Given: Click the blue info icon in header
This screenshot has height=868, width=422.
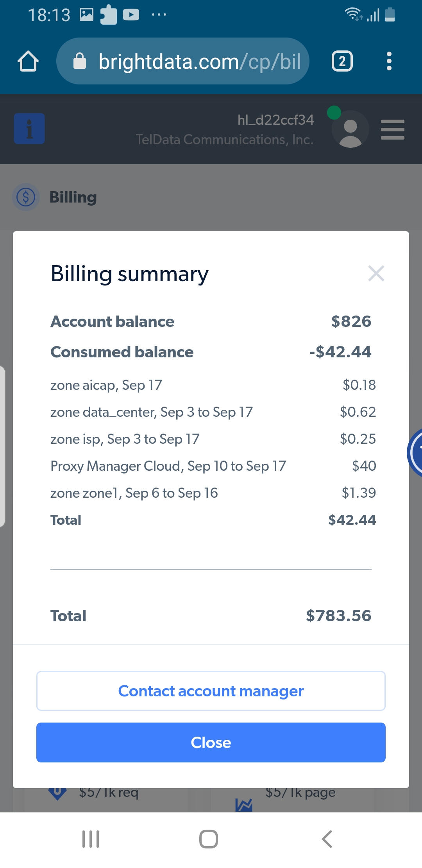Looking at the screenshot, I should 29,129.
